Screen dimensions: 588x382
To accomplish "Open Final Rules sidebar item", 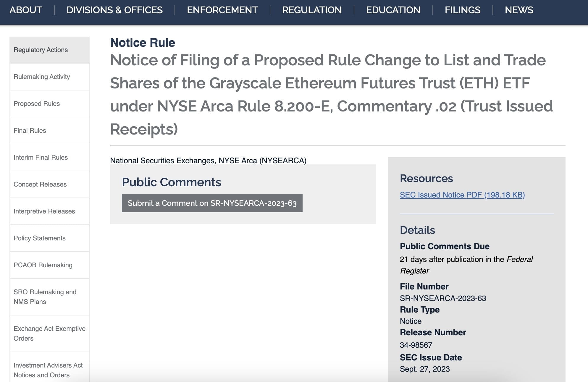I will pos(49,131).
